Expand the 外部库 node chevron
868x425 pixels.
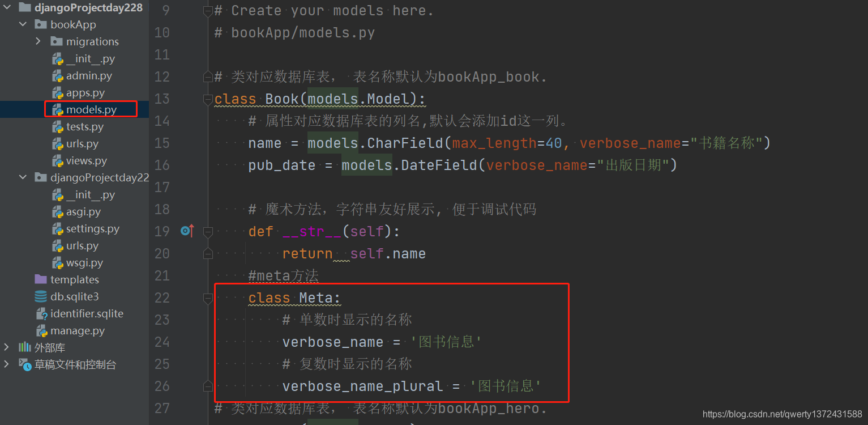(x=7, y=347)
